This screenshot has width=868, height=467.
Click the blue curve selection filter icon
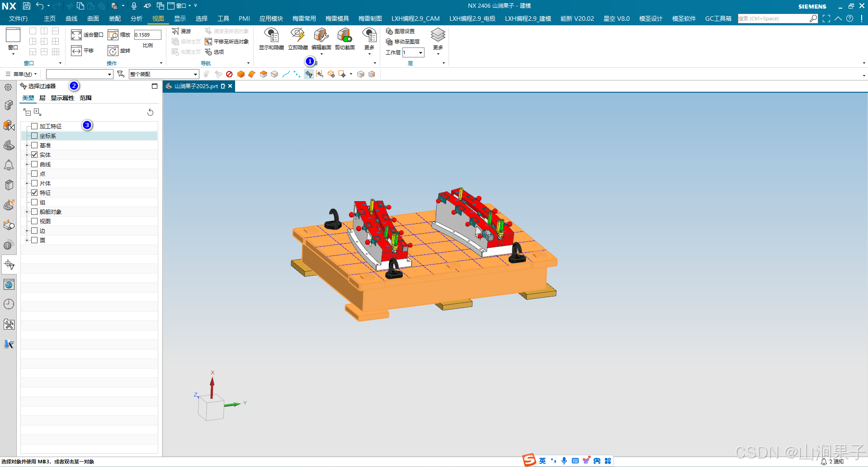[x=286, y=74]
